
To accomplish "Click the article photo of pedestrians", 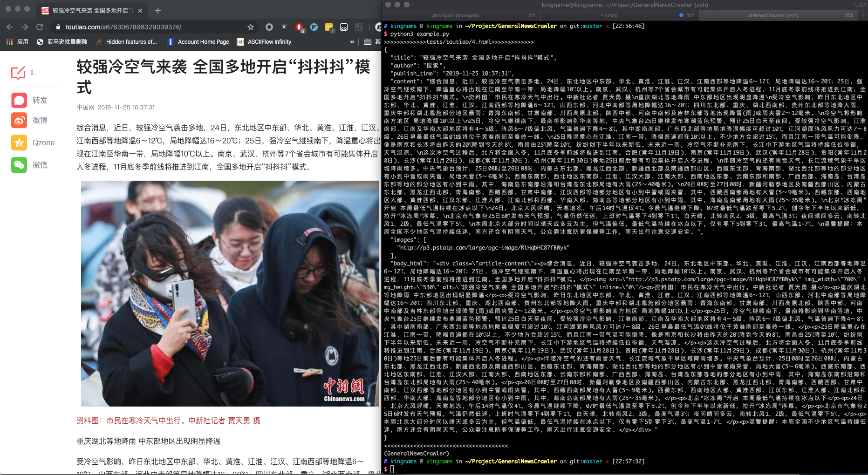I will 230,293.
